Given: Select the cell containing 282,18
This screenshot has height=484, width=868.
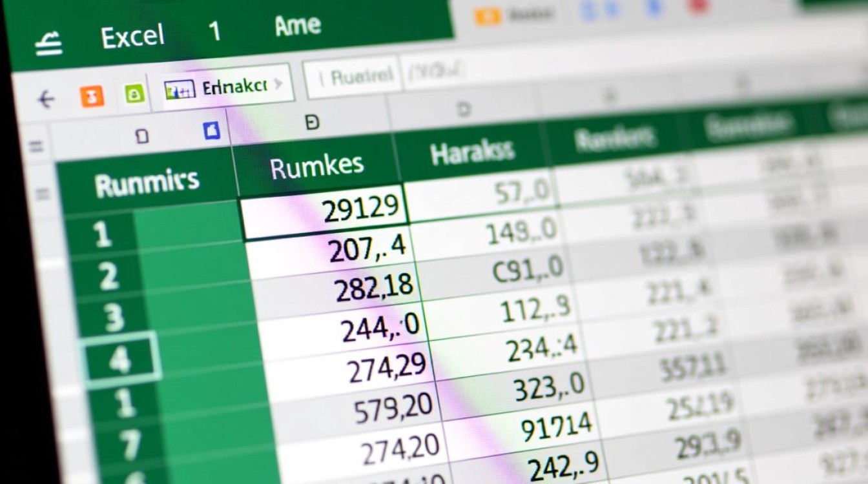Looking at the screenshot, I should pos(338,289).
